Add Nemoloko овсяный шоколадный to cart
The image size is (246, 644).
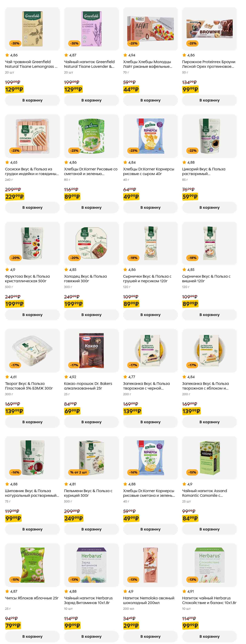150,637
